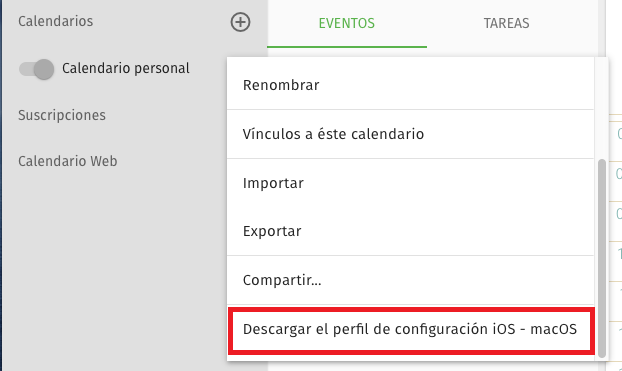
Task: Toggle the Calendario personal switch
Action: pos(36,69)
